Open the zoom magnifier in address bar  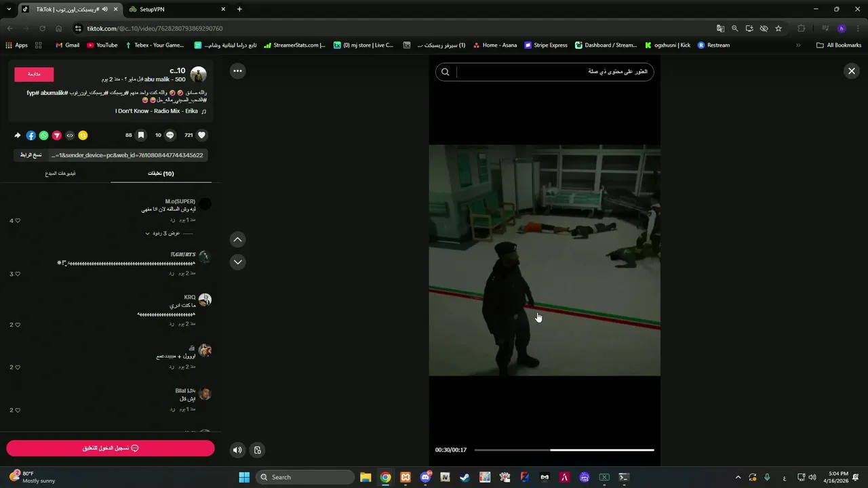click(x=734, y=28)
